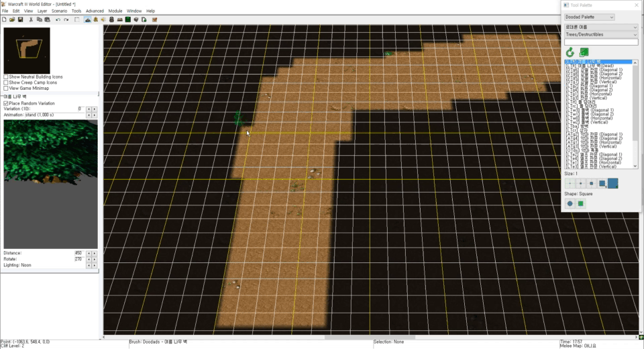Screen dimensions: 644x349
Task: Open the Tools menu
Action: coord(76,11)
